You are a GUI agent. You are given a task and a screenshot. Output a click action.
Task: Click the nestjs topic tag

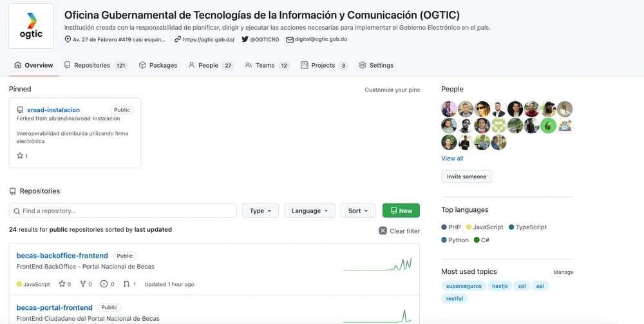pos(500,286)
